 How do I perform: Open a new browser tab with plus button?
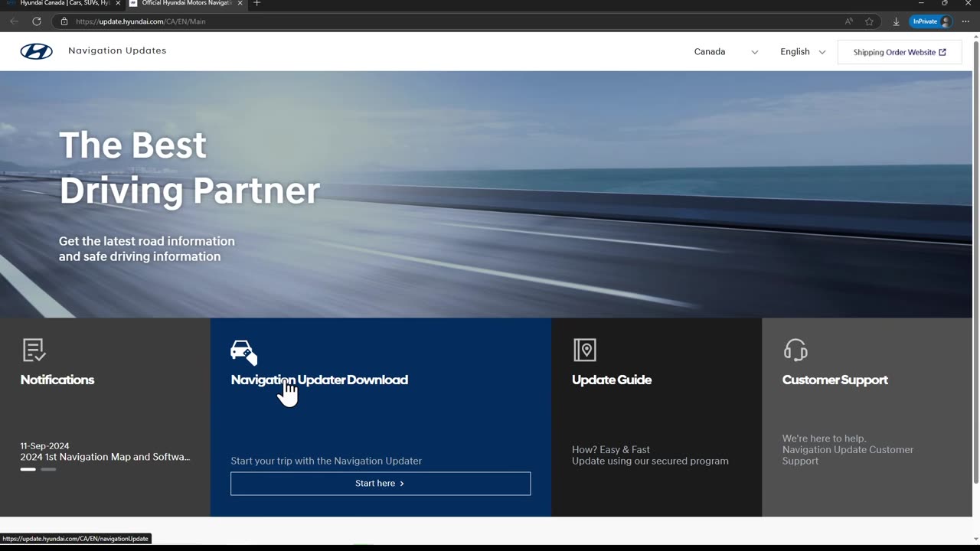pyautogui.click(x=256, y=3)
